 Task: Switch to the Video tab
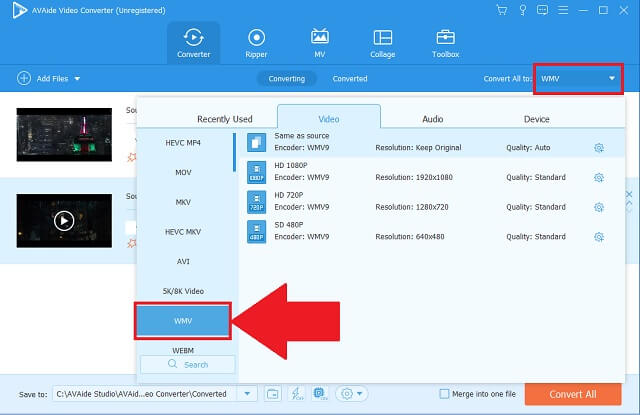(x=329, y=118)
